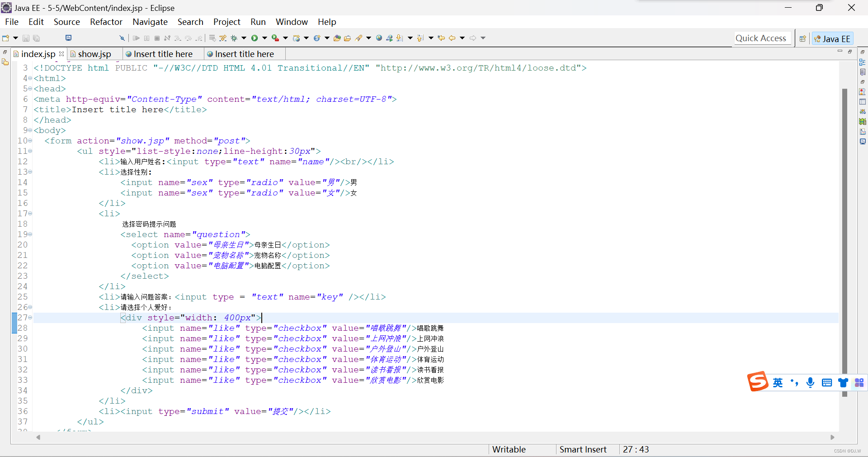Toggle Skip All Breakpoints
This screenshot has width=868, height=457.
122,38
